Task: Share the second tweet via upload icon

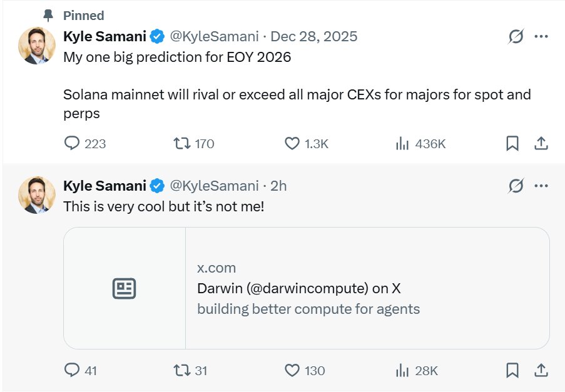Action: coord(541,370)
